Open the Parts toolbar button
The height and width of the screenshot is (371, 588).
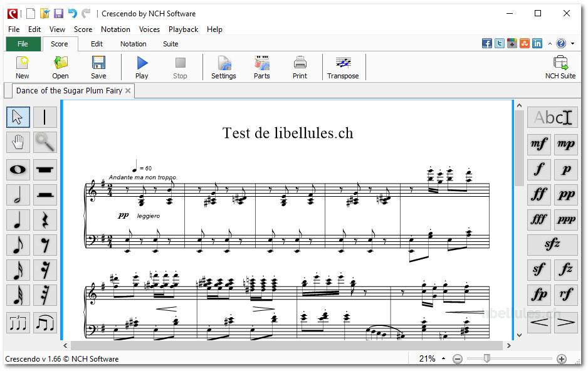click(262, 68)
